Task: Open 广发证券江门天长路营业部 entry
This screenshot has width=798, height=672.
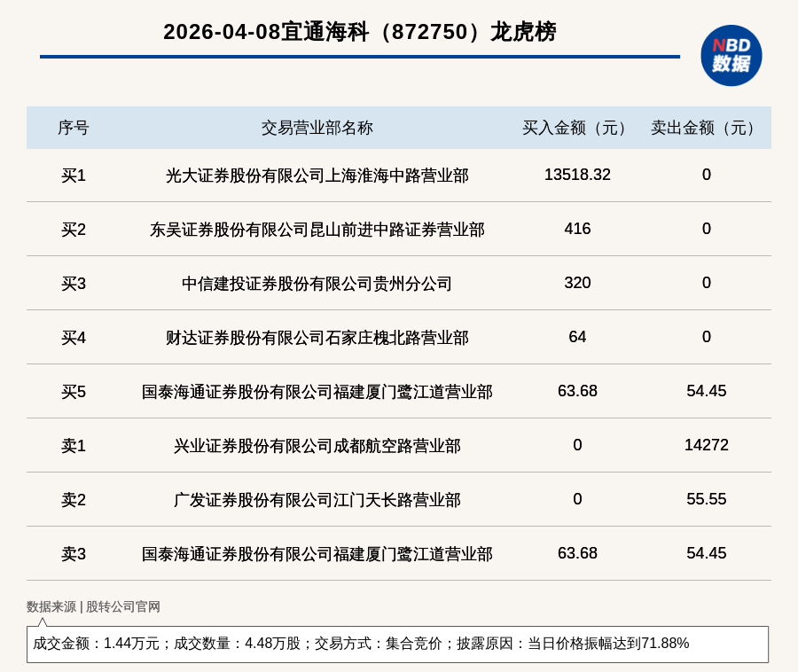Action: (317, 500)
